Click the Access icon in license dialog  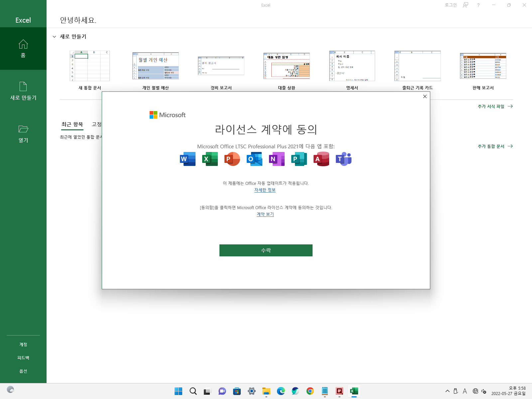click(x=321, y=159)
